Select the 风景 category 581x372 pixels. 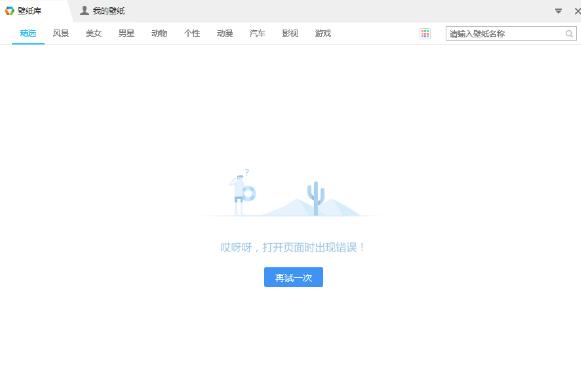click(x=61, y=33)
